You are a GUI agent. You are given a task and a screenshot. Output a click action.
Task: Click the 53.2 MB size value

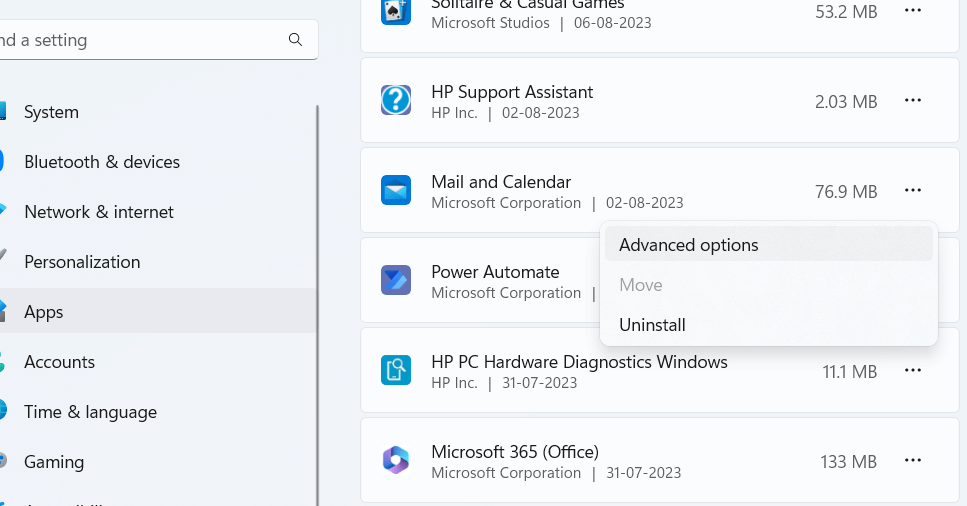coord(846,12)
